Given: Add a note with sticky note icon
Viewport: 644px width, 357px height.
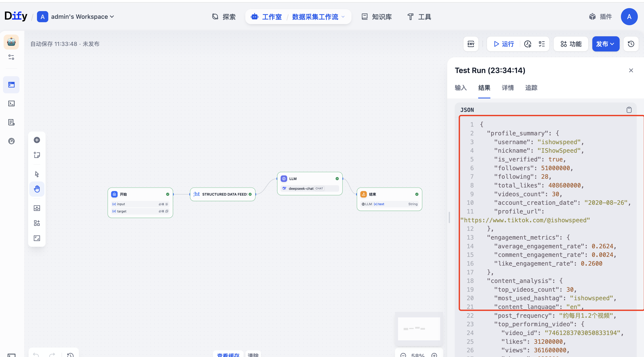Looking at the screenshot, I should tap(37, 155).
